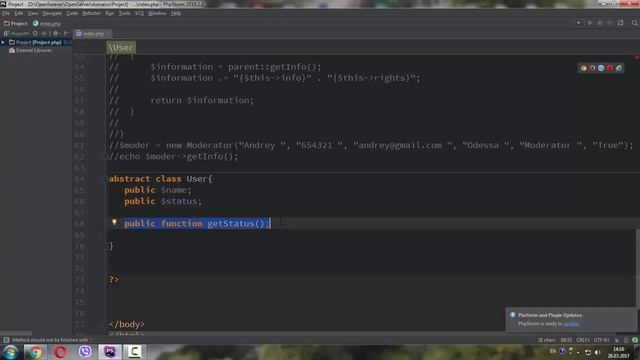Click the toolbar icon left of search

[x=621, y=23]
